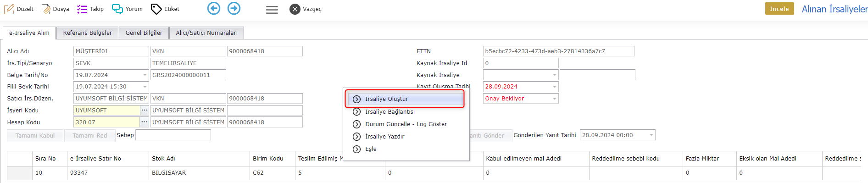Click the Tamamı Red button
This screenshot has width=868, height=183.
pos(90,135)
